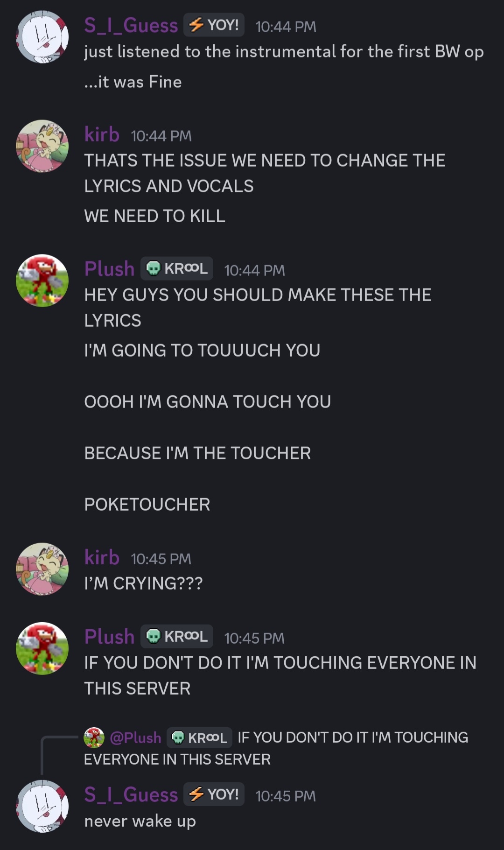
Task: Tap S_I_Guess avatar on never wake up
Action: pos(42,806)
